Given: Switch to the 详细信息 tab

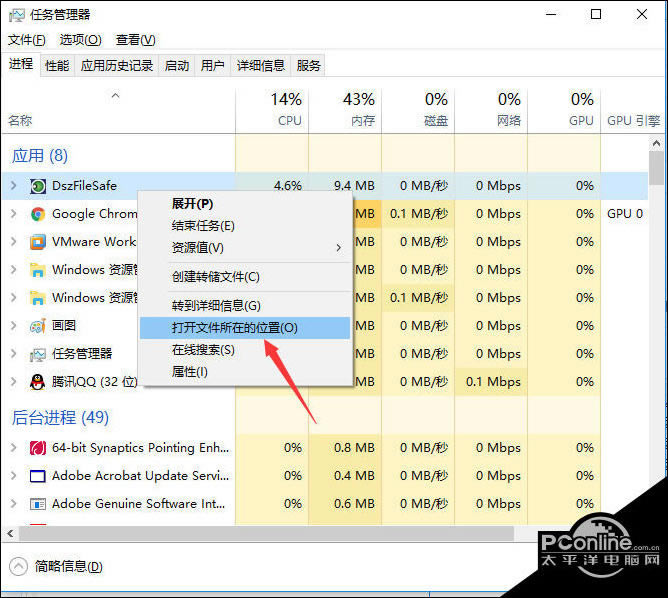Looking at the screenshot, I should [x=261, y=66].
